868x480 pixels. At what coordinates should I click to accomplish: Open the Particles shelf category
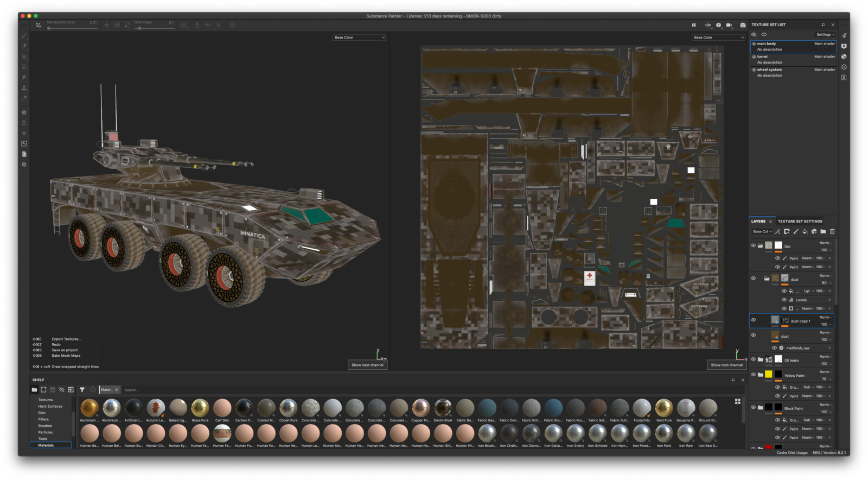pyautogui.click(x=46, y=433)
